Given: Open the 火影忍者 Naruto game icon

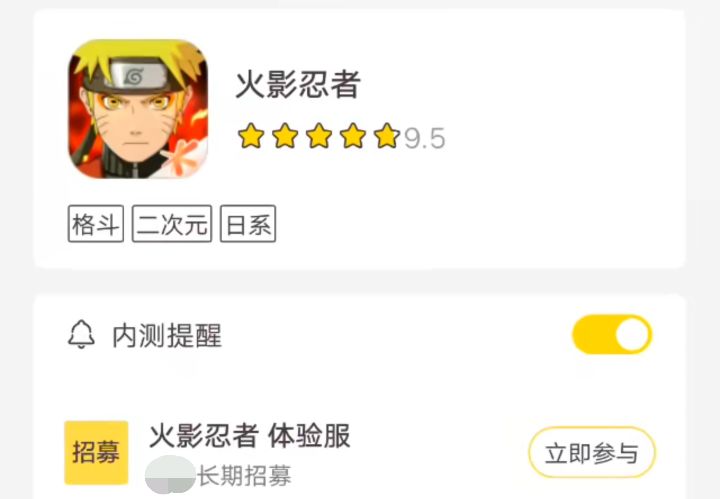Looking at the screenshot, I should click(x=138, y=109).
